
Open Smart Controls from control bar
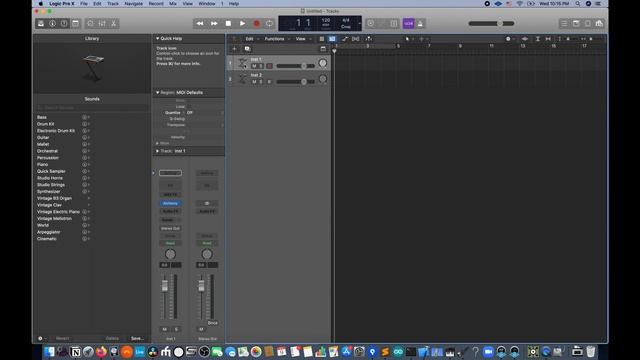90,24
